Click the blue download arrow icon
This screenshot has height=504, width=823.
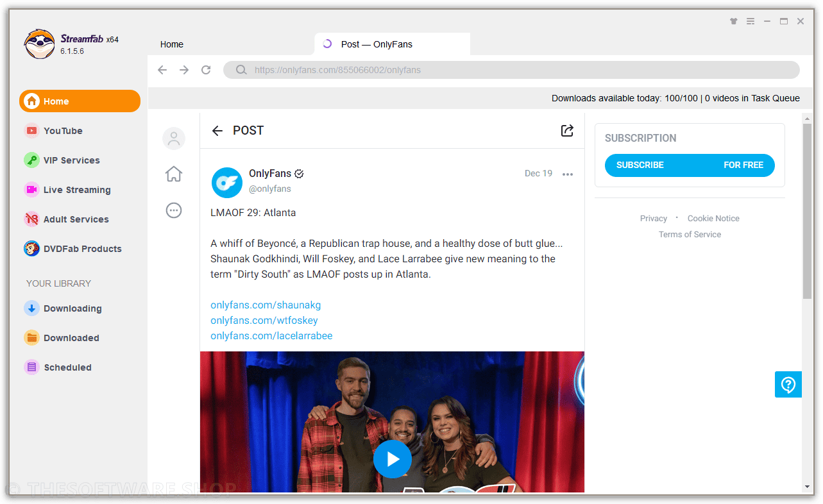31,308
